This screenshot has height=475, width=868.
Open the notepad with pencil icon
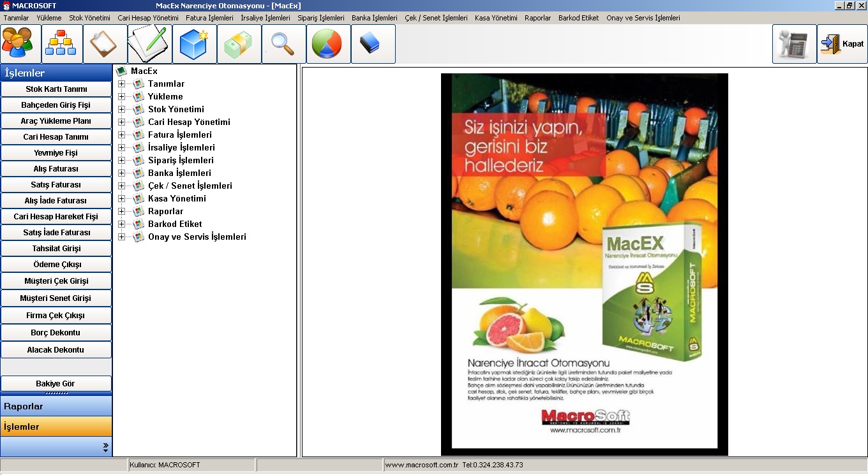(x=149, y=45)
